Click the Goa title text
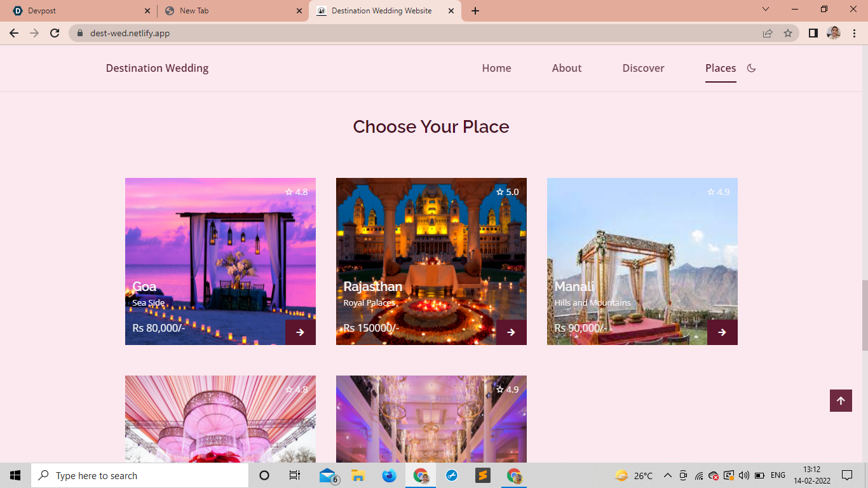 (x=144, y=287)
